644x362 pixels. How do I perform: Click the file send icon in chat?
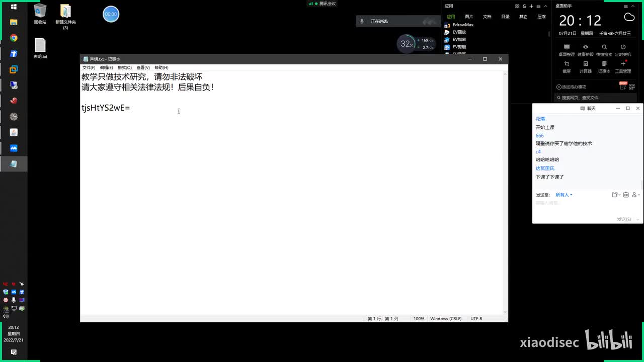615,195
